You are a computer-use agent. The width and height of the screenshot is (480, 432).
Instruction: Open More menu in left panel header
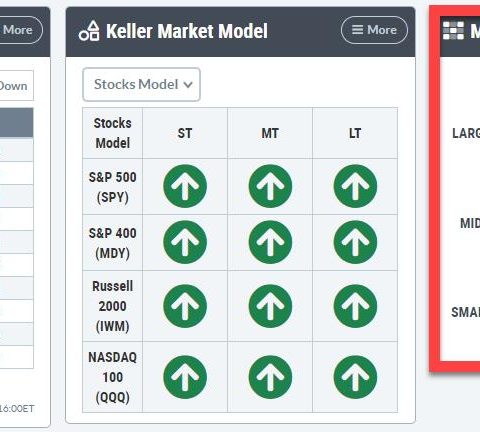[x=18, y=30]
